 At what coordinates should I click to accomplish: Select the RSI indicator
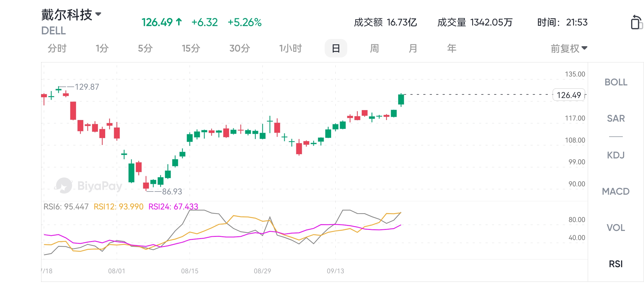tap(616, 264)
